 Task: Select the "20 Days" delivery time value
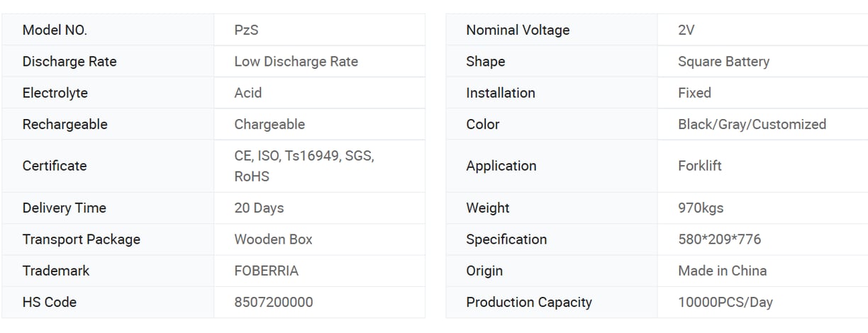[259, 208]
